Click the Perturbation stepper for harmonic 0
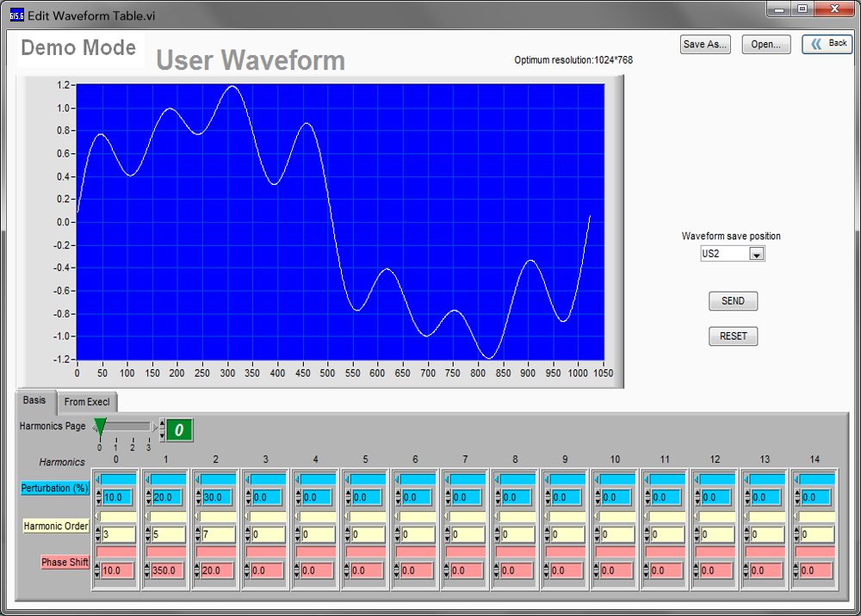The image size is (861, 616). click(x=98, y=497)
